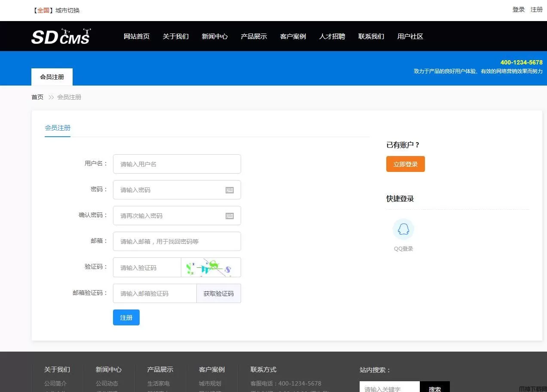Go to 关于我们 navigation item
This screenshot has width=547, height=392.
pos(176,37)
